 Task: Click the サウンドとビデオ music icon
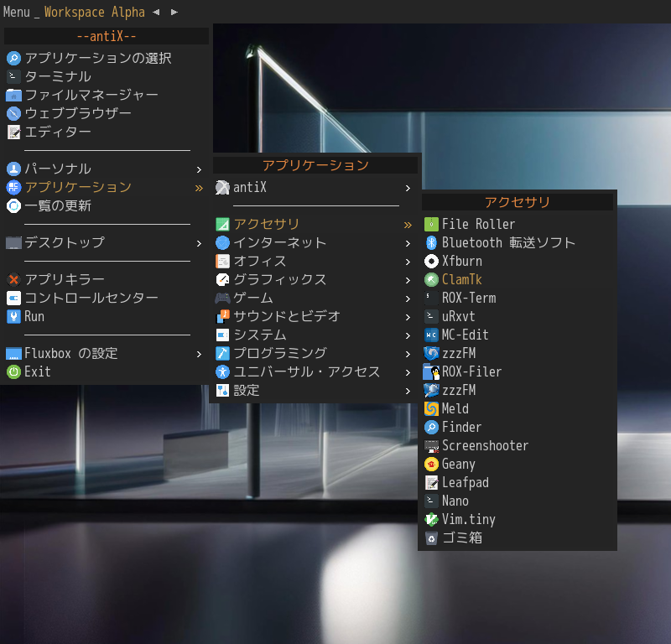[x=222, y=317]
